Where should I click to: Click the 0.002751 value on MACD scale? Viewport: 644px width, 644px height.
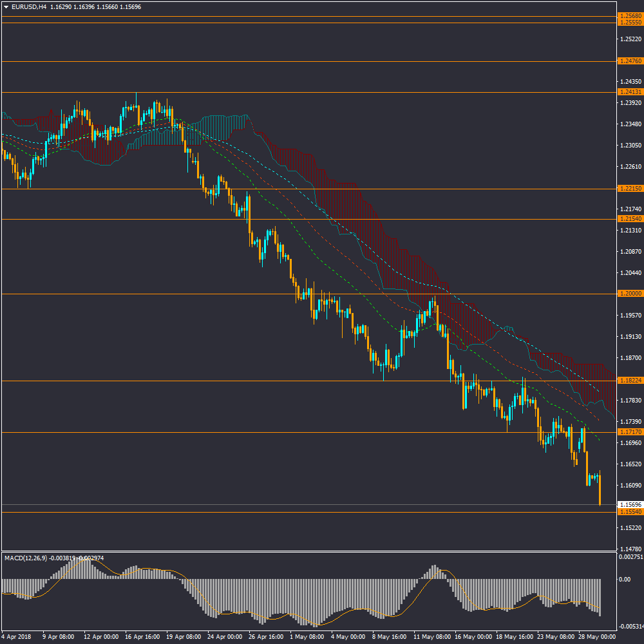click(629, 556)
